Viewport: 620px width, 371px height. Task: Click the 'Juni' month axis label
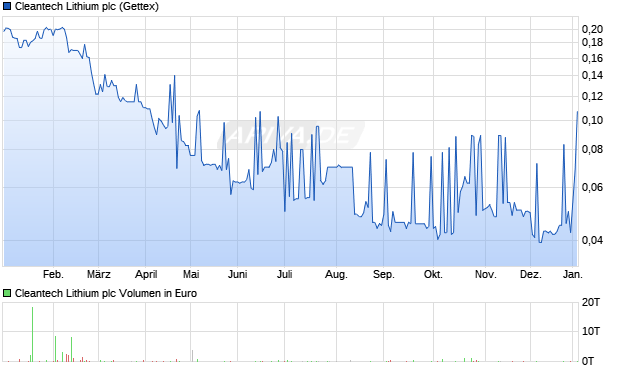pos(238,274)
